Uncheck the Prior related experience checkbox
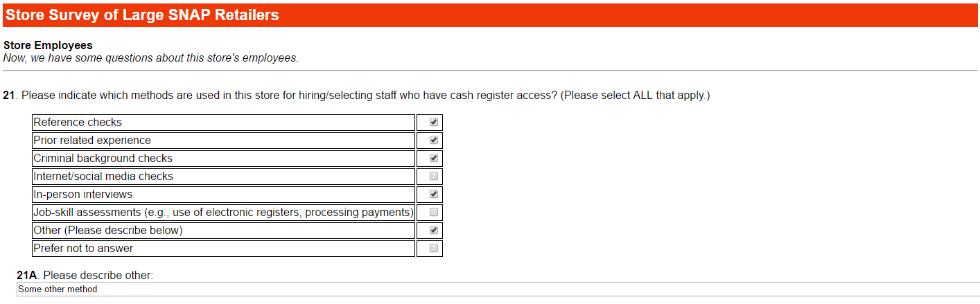980x304 pixels. [x=434, y=141]
